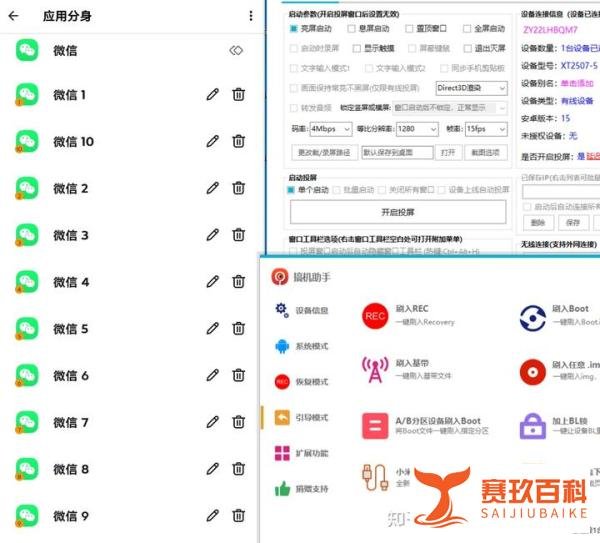Image resolution: width=600 pixels, height=543 pixels.
Task: Click the 单击添加 device alias link
Action: [x=577, y=83]
